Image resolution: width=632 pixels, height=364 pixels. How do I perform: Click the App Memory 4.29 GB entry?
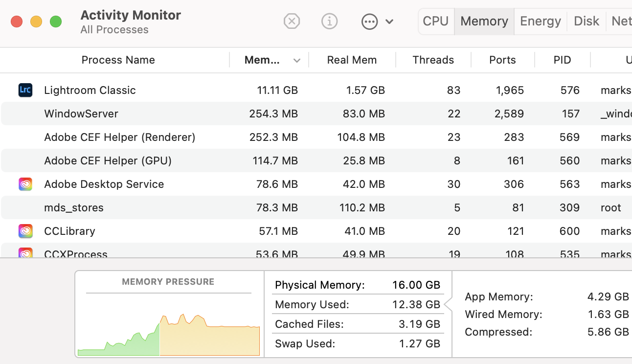pyautogui.click(x=547, y=296)
